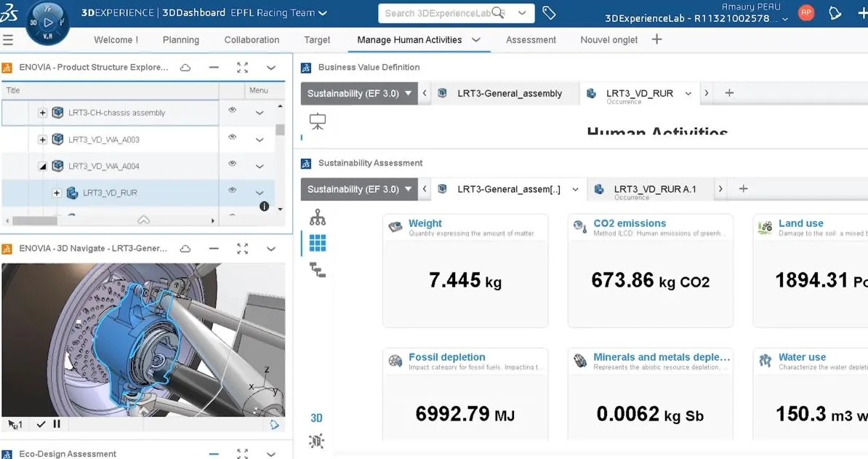Switch to the Collaboration tab
Viewport: 868px width, 459px height.
click(252, 40)
